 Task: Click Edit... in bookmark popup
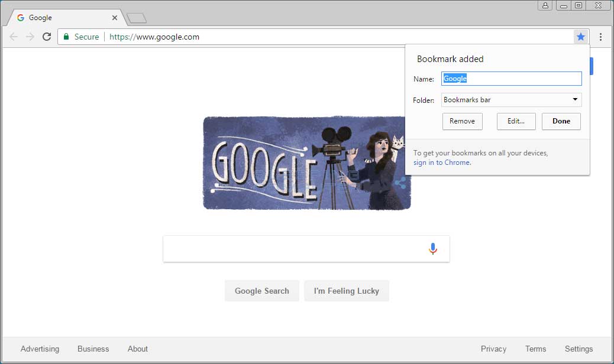tap(516, 121)
